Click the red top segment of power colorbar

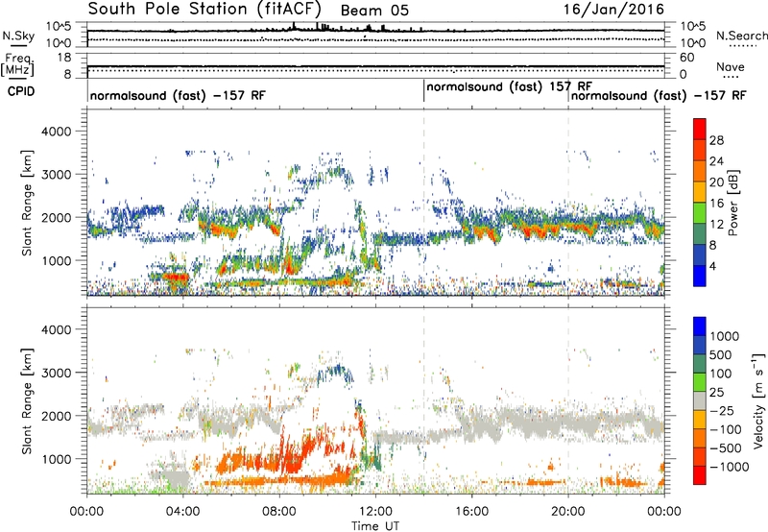tap(700, 130)
